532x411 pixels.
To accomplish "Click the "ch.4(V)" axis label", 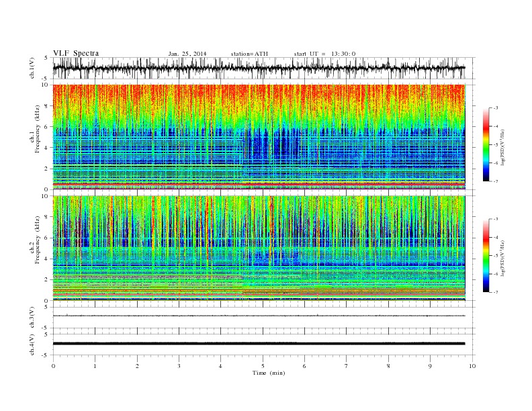I will point(32,345).
